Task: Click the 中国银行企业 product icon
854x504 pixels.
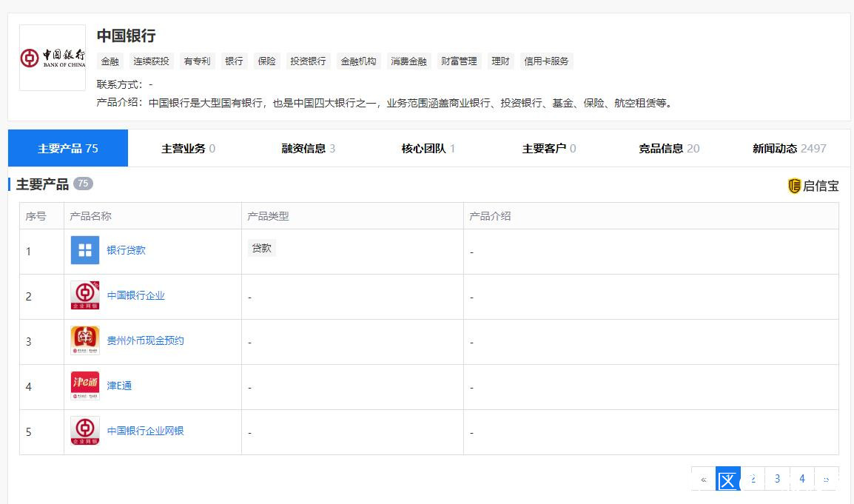Action: tap(85, 295)
